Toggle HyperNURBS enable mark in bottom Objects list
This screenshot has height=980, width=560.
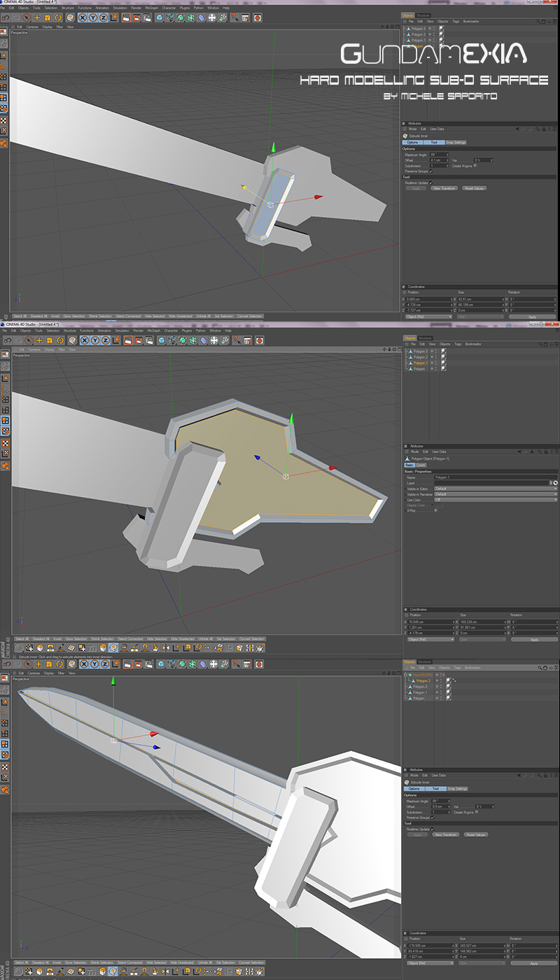click(x=444, y=675)
